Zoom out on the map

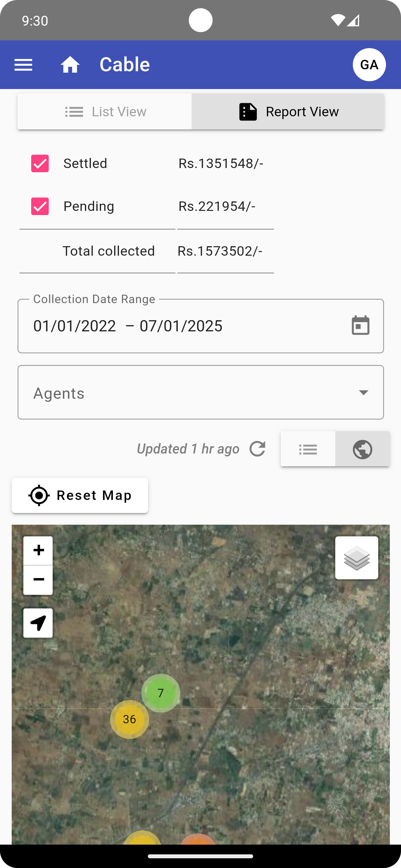pyautogui.click(x=38, y=580)
